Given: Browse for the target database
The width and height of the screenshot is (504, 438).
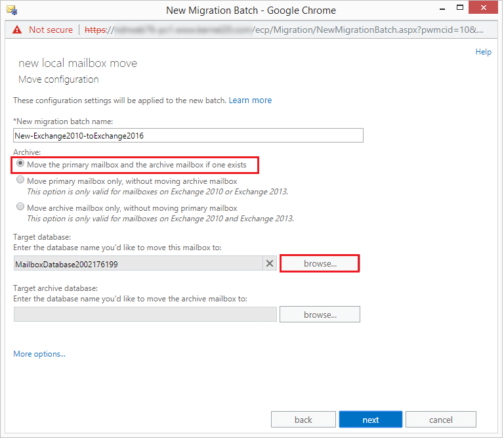Looking at the screenshot, I should [320, 263].
